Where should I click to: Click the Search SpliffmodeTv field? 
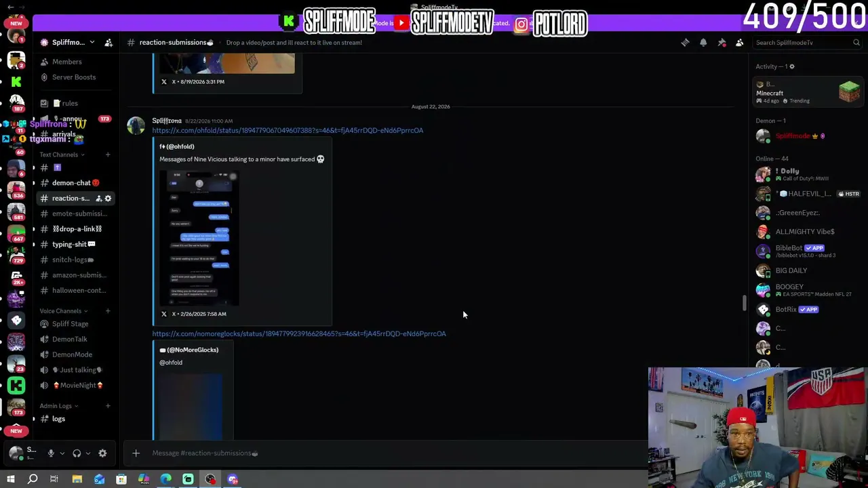[807, 43]
